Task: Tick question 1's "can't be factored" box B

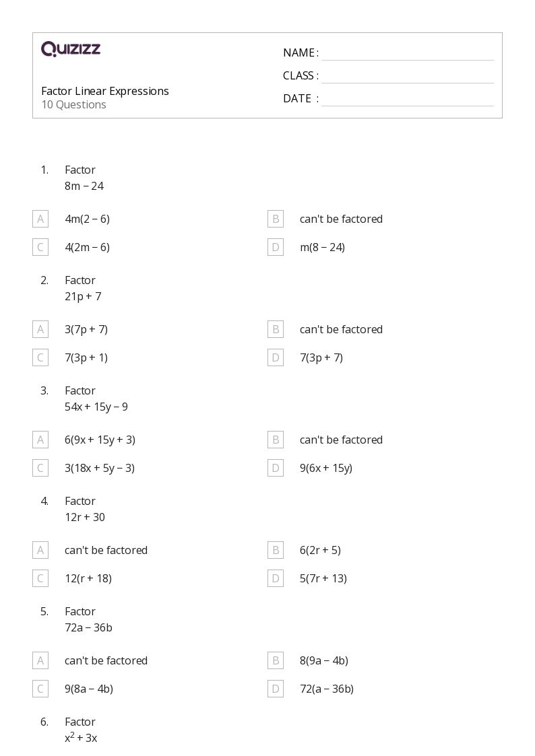Action: pos(275,219)
